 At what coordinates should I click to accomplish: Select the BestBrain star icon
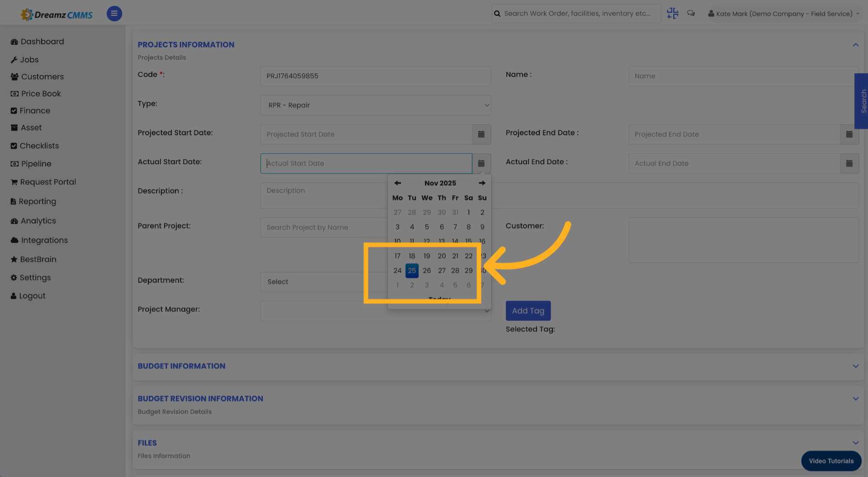14,259
